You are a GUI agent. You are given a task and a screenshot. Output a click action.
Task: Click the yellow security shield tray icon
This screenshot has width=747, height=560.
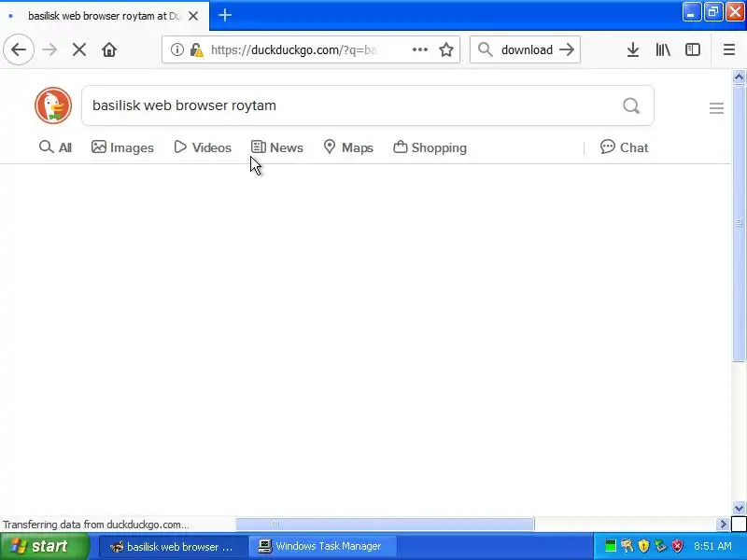pos(643,546)
